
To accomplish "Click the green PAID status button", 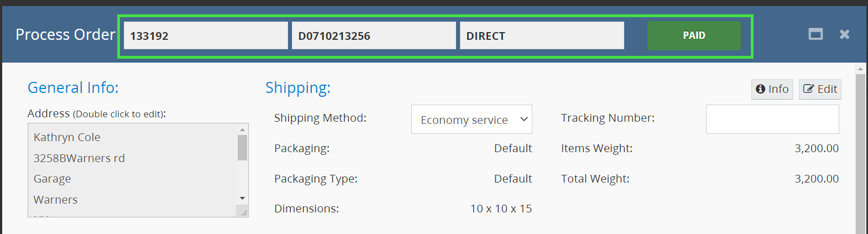I will (694, 35).
